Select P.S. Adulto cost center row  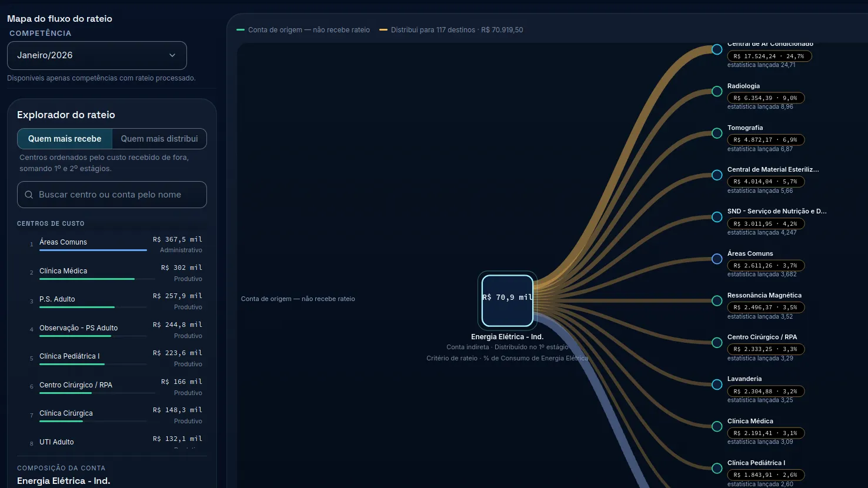[112, 301]
